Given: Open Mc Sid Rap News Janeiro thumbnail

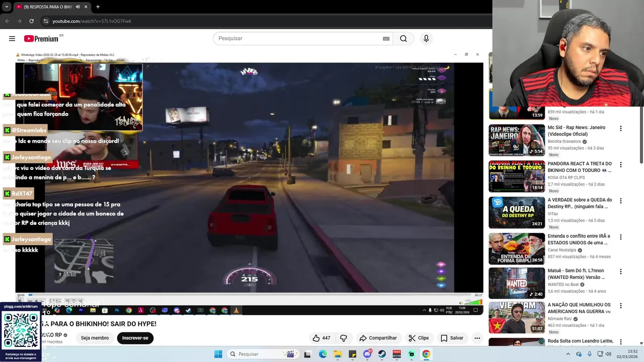Looking at the screenshot, I should tap(517, 140).
